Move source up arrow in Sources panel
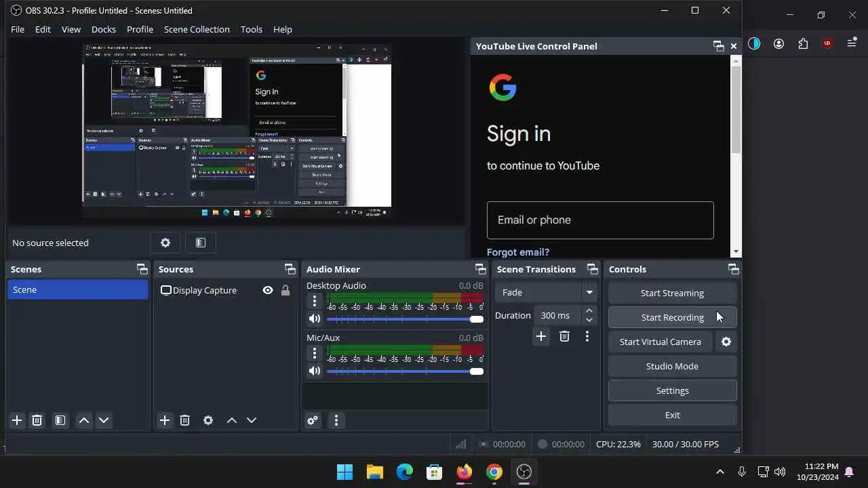This screenshot has height=488, width=868. click(232, 420)
